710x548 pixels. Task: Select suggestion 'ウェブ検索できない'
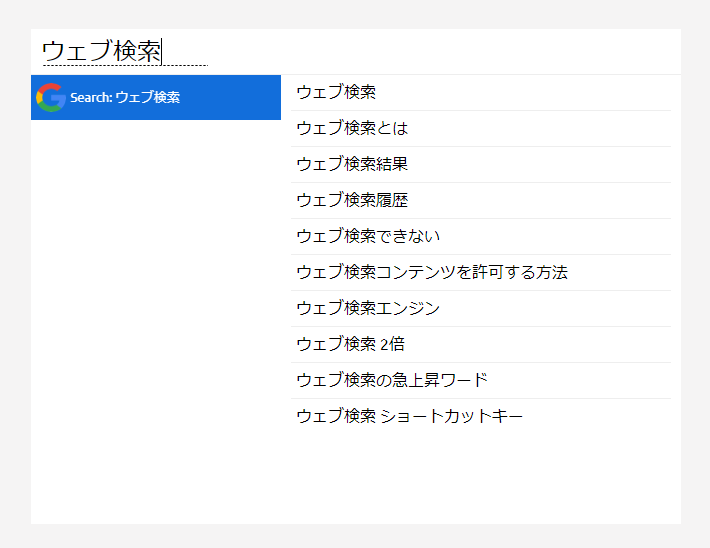coord(480,236)
